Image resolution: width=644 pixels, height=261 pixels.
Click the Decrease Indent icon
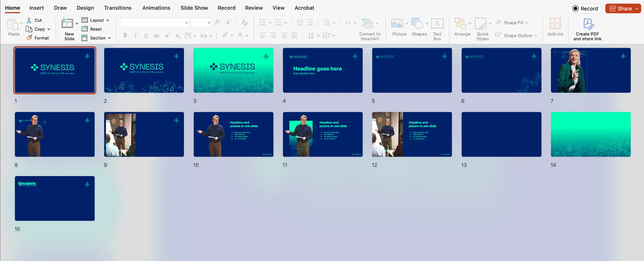coord(300,23)
